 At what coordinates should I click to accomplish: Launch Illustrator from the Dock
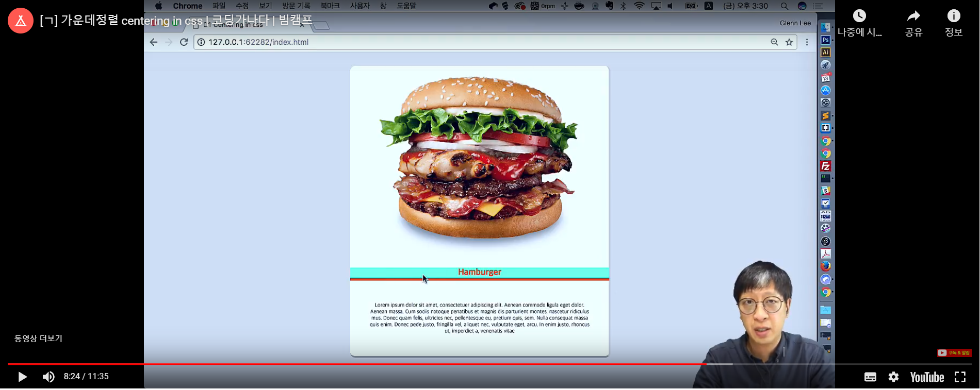[x=826, y=53]
